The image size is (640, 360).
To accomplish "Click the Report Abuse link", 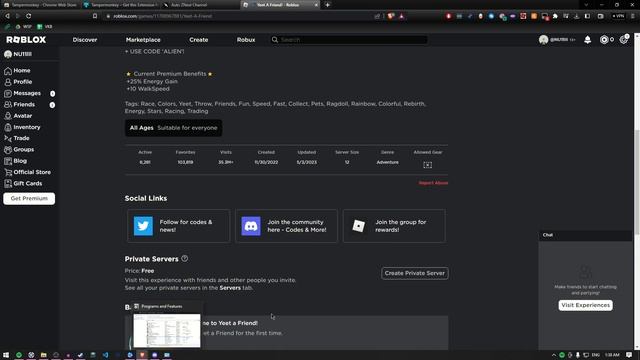I will click(433, 183).
